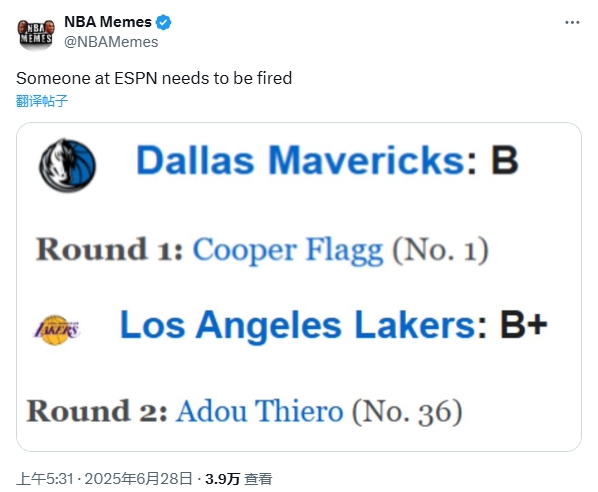
Task: Open the @NBAMemes handle link
Action: 111,42
